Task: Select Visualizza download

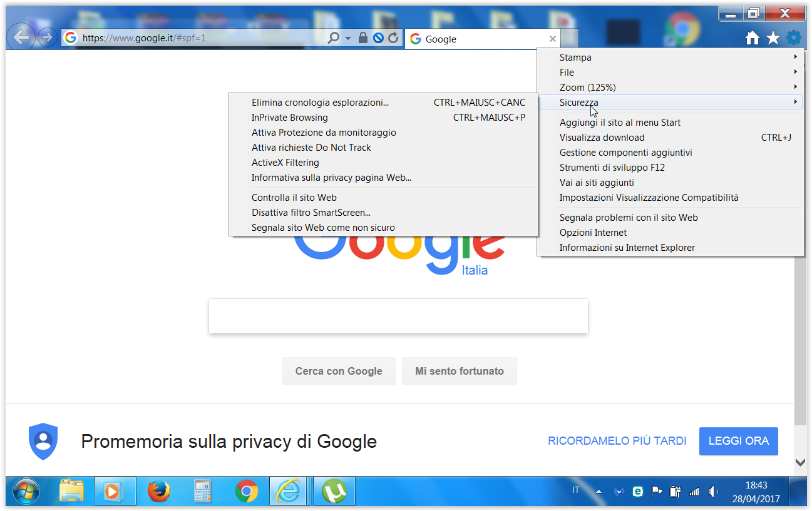Action: pos(671,137)
